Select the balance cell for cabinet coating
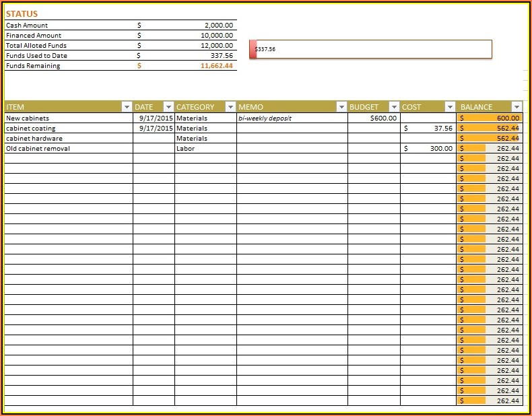The image size is (532, 416). (x=490, y=128)
